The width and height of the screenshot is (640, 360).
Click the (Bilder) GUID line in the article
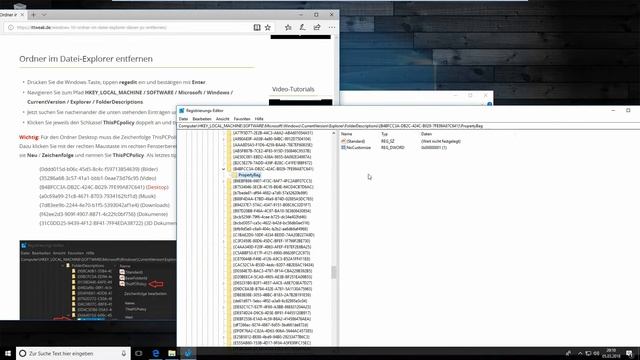98,169
